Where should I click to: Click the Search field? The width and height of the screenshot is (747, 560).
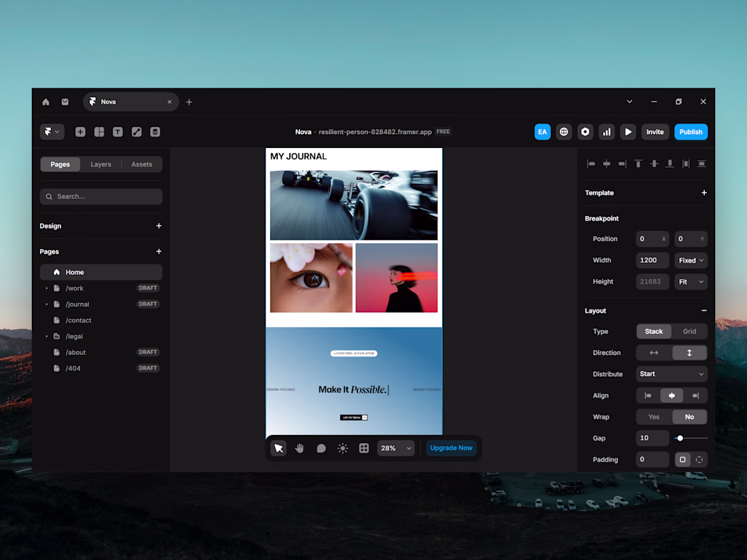[101, 197]
